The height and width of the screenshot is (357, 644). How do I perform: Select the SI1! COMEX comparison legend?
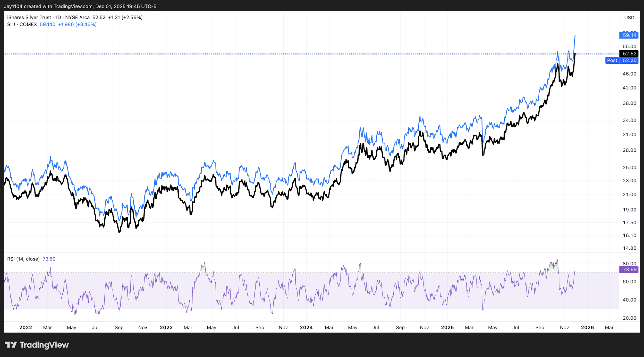(x=22, y=24)
